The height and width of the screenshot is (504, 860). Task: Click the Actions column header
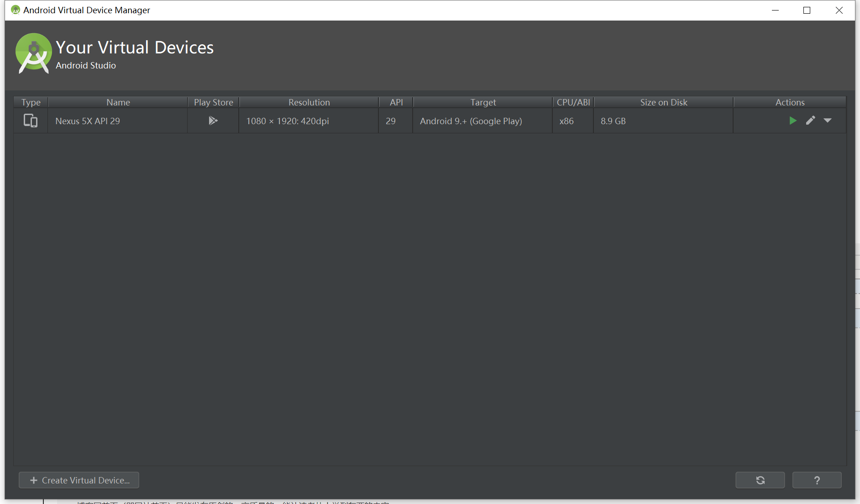[x=790, y=102]
